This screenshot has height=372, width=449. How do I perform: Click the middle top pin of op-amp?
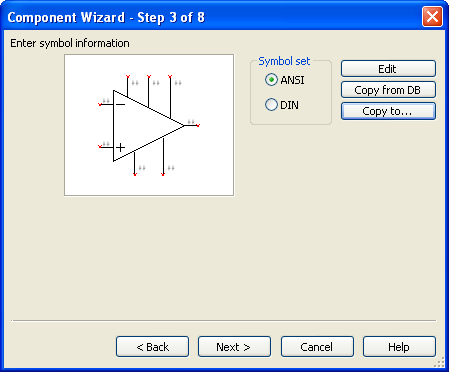149,91
